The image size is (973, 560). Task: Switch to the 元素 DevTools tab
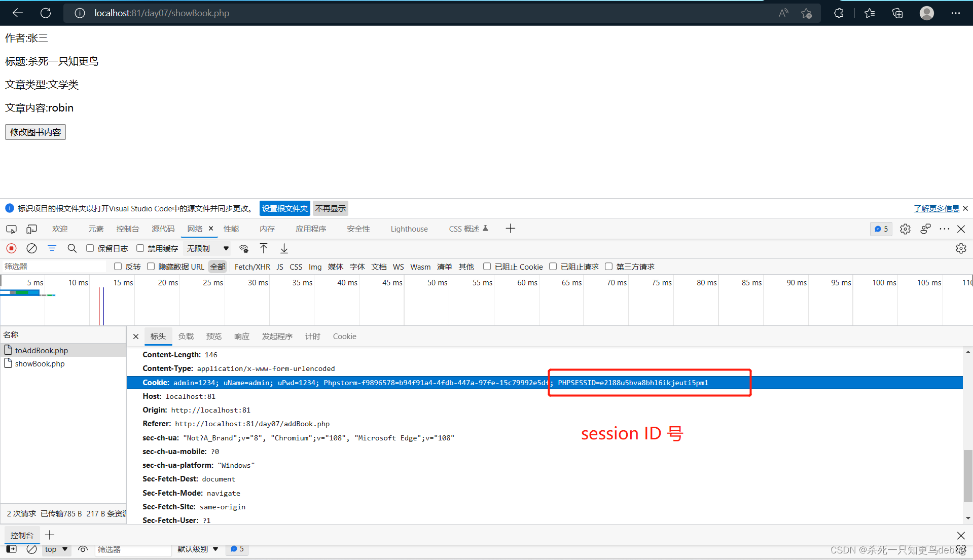coord(96,229)
